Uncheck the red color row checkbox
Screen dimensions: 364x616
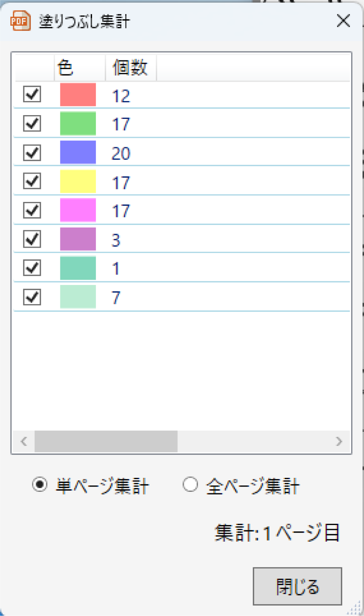(32, 94)
